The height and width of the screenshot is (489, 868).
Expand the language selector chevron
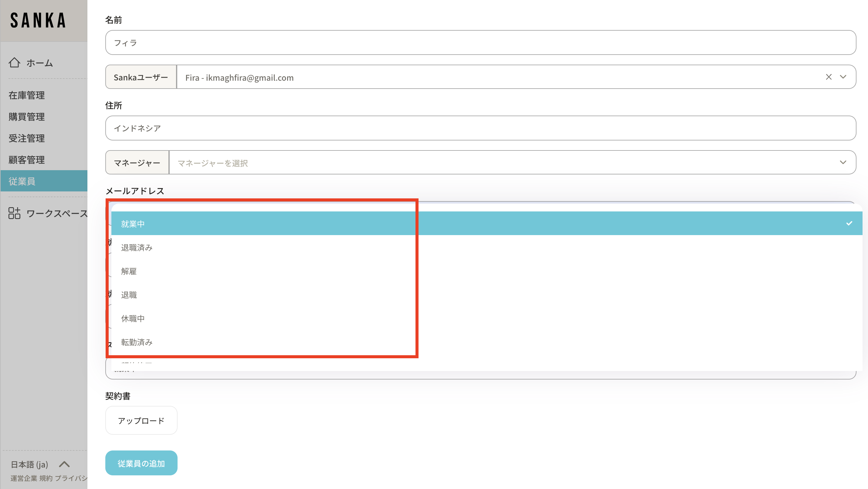coord(64,464)
